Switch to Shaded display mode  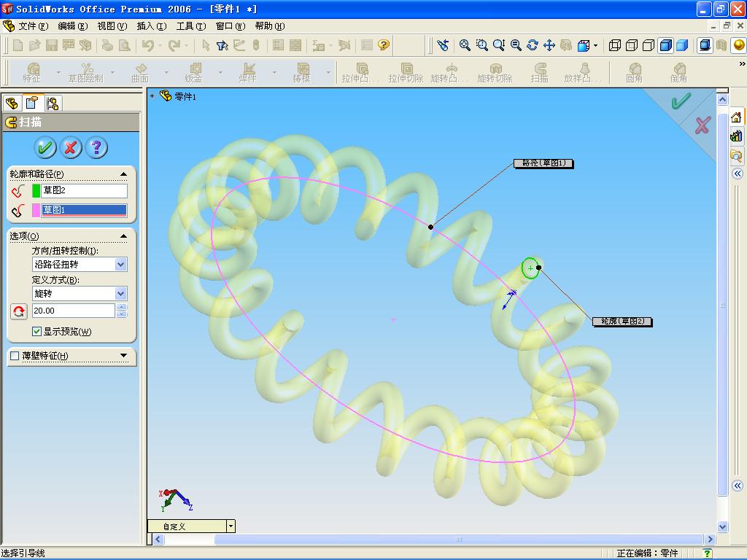pos(682,45)
